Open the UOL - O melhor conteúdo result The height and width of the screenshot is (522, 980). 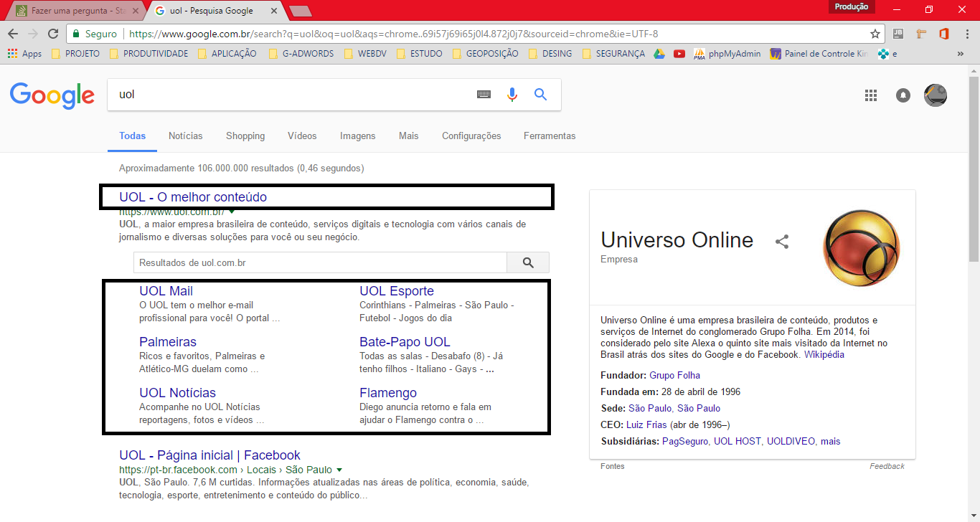coord(193,196)
